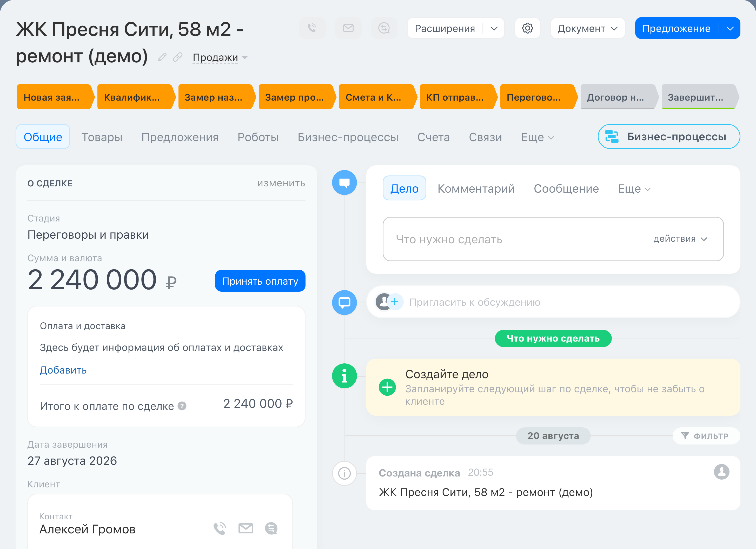
Task: Click the blue chat discussion timeline icon
Action: coord(344,303)
